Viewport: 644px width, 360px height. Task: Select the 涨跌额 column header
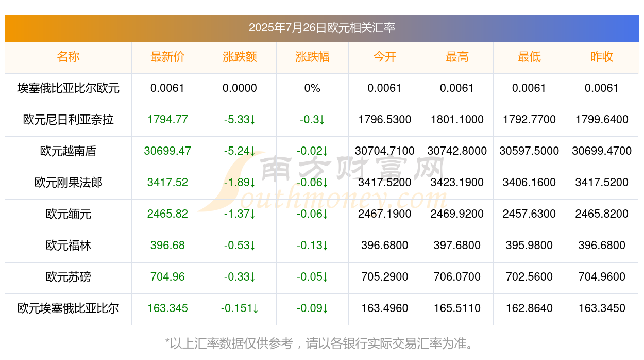240,57
